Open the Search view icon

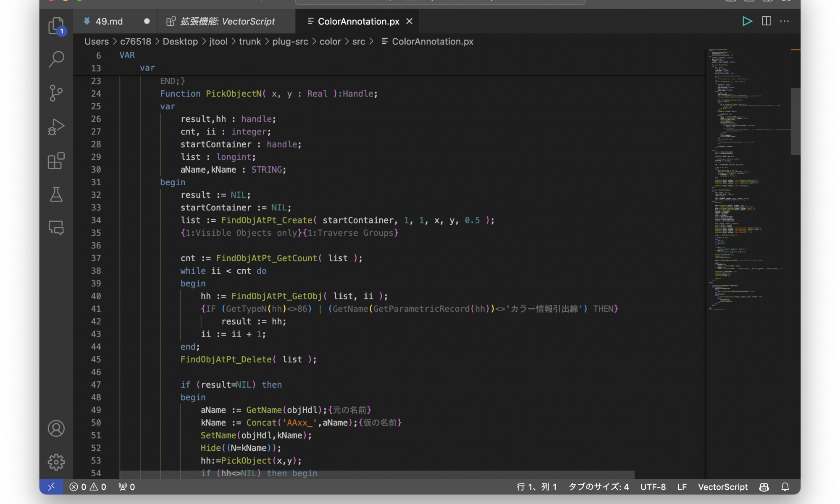pos(56,59)
